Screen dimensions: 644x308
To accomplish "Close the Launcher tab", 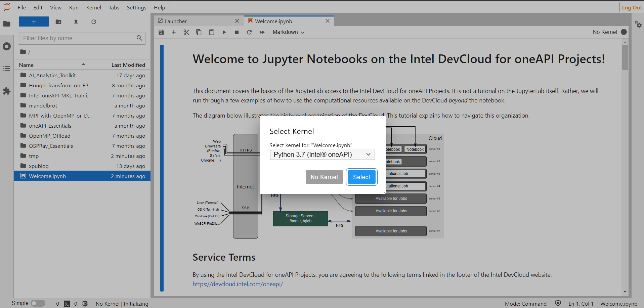I will tap(237, 21).
